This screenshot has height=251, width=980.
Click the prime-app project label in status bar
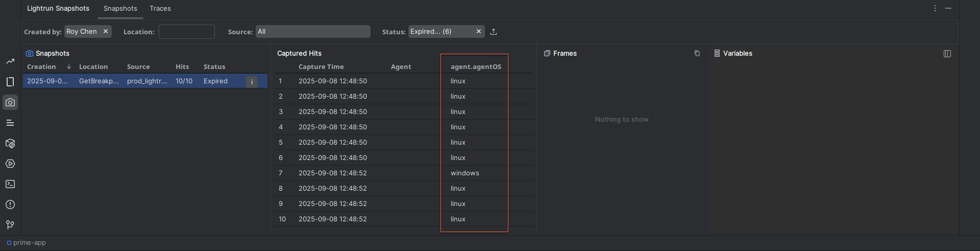(x=29, y=243)
